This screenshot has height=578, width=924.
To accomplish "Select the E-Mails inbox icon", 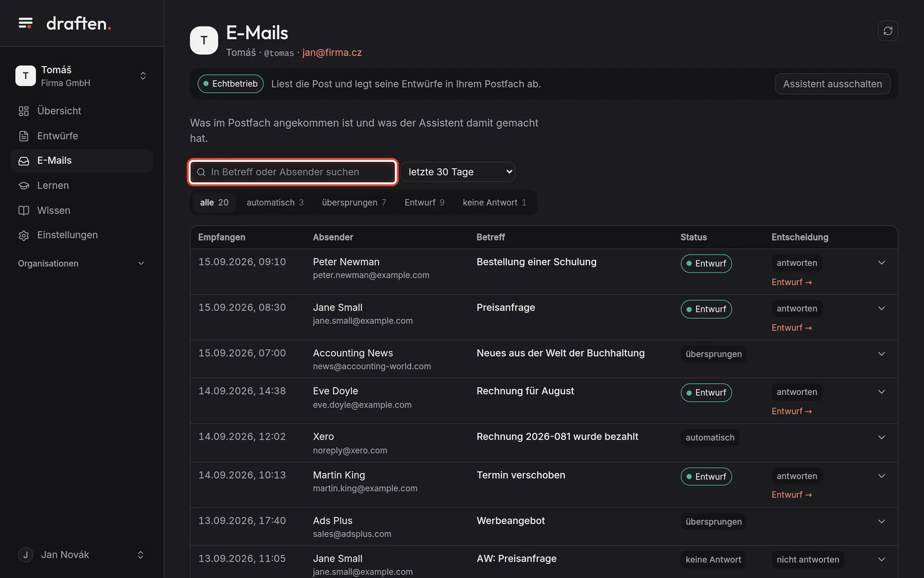I will pos(24,161).
